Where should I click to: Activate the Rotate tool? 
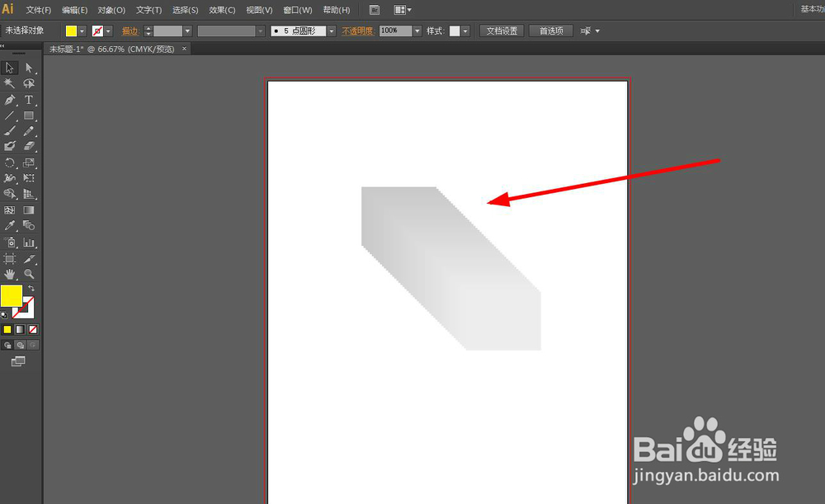pos(9,163)
